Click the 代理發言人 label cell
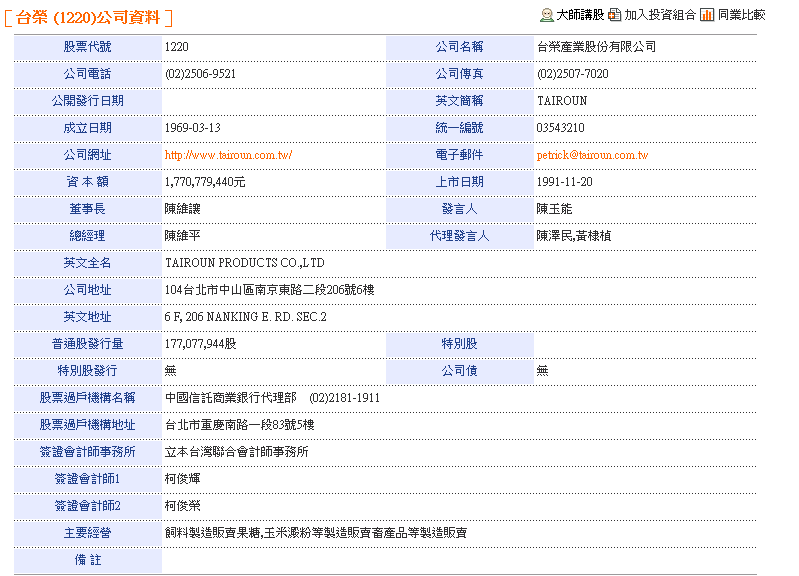This screenshot has height=576, width=799. 460,236
